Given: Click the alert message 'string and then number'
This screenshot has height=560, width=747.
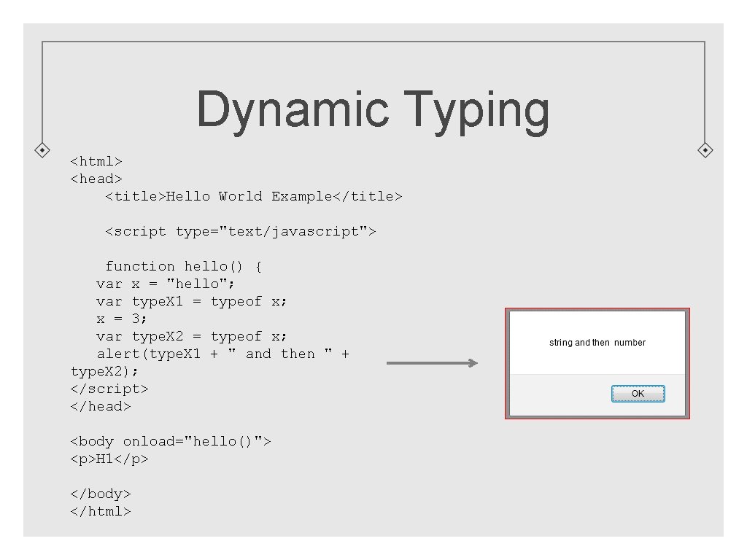Looking at the screenshot, I should point(597,343).
